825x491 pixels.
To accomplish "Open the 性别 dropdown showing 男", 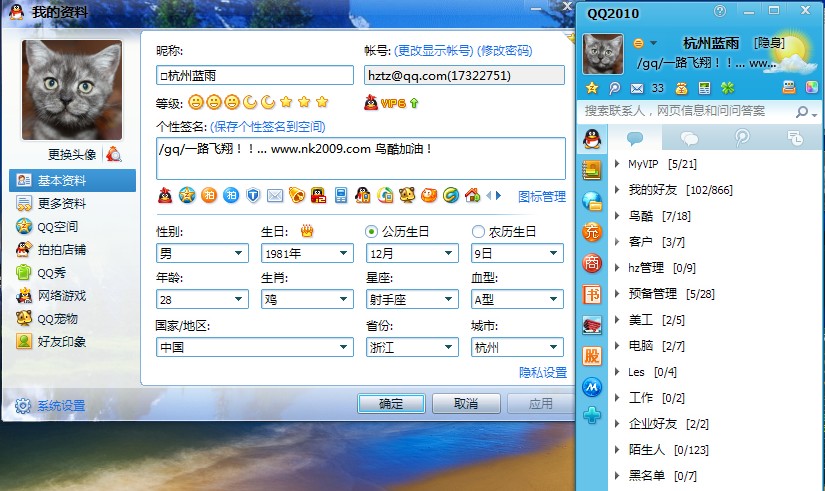I will [x=202, y=253].
